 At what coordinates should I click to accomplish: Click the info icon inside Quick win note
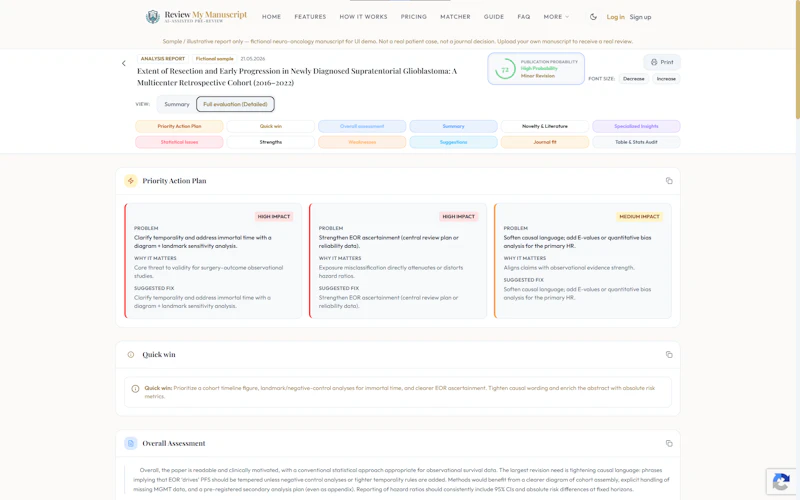click(x=135, y=389)
